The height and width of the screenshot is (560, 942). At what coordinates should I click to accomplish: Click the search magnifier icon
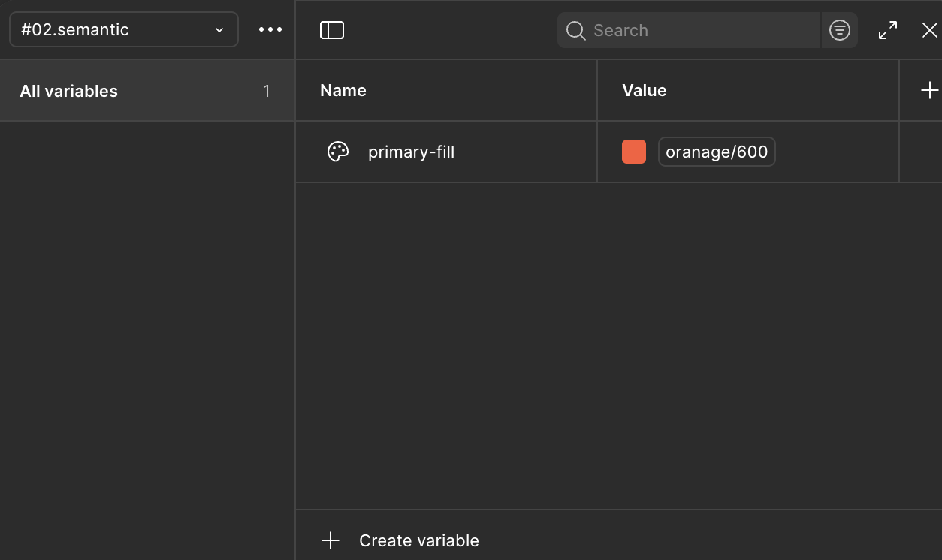pyautogui.click(x=576, y=31)
